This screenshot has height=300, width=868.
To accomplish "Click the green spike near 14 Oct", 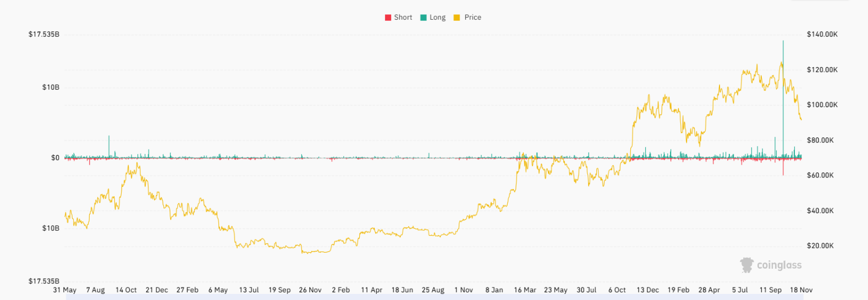I will [109, 146].
